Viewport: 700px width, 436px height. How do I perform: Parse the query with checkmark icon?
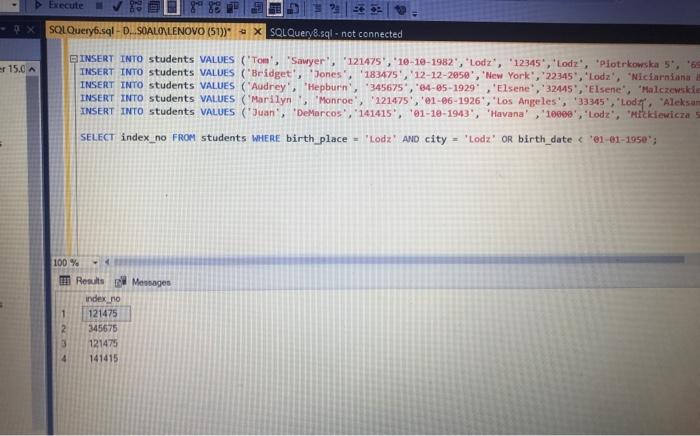coord(117,6)
